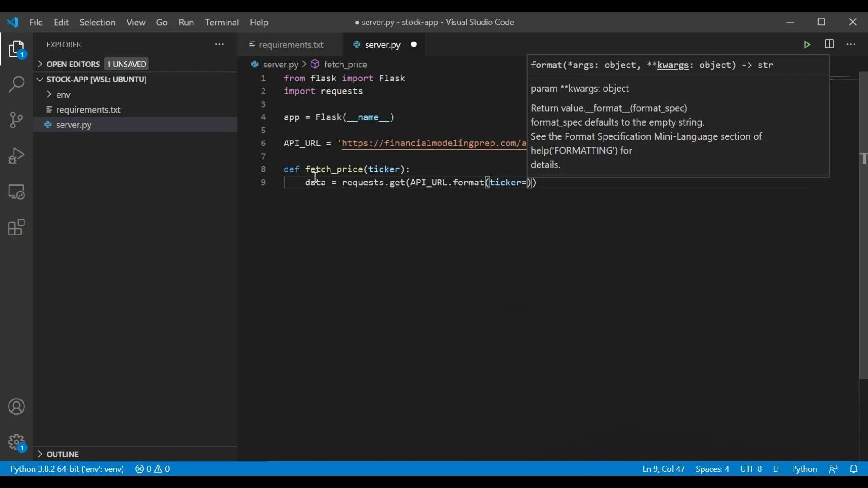This screenshot has width=868, height=488.
Task: Click the editor vertical scrollbar
Action: point(863,226)
